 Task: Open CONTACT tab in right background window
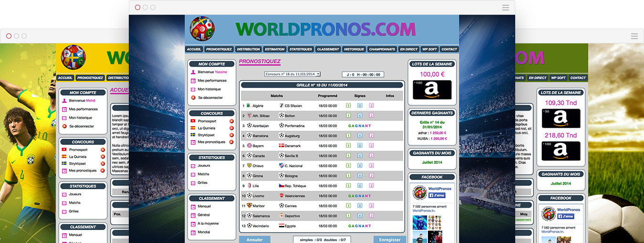point(578,78)
